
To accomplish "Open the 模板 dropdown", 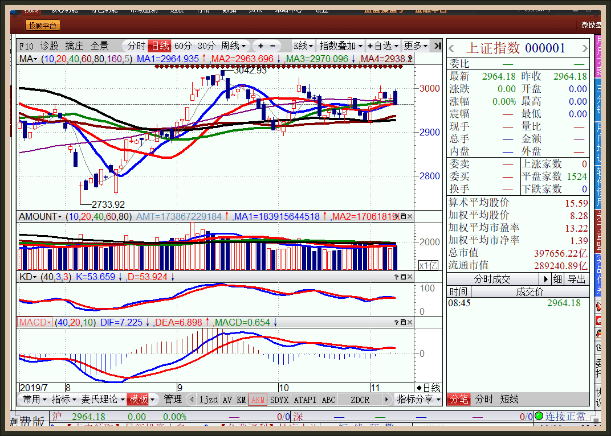I will (x=142, y=399).
